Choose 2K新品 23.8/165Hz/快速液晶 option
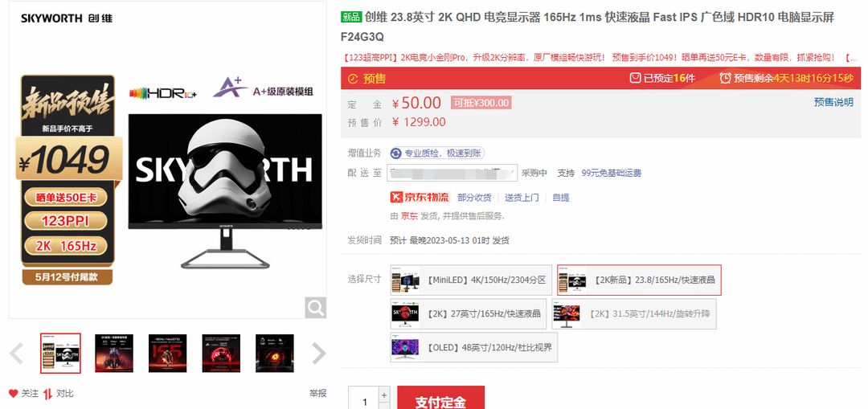Image resolution: width=868 pixels, height=409 pixels. 639,280
